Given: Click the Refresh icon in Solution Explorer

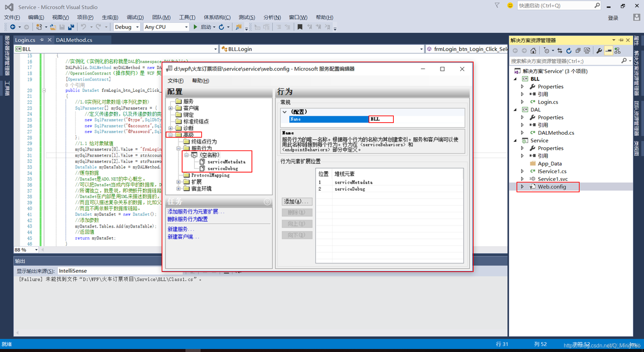Looking at the screenshot, I should 569,51.
